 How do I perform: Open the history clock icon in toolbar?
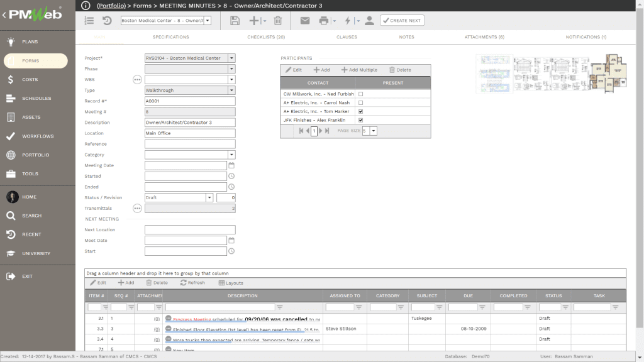(x=107, y=21)
